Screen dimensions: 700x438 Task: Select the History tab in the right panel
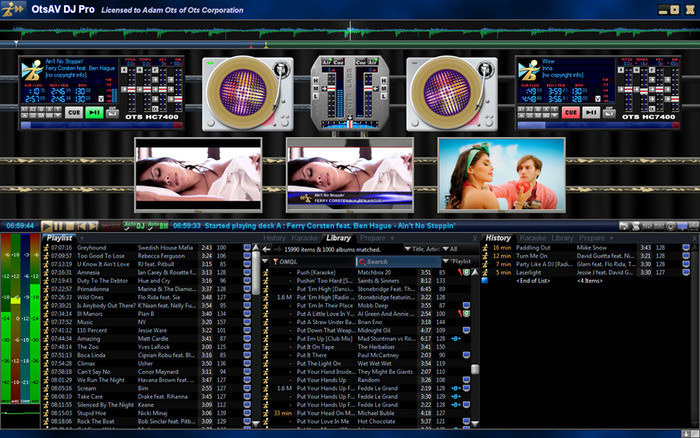coord(498,238)
